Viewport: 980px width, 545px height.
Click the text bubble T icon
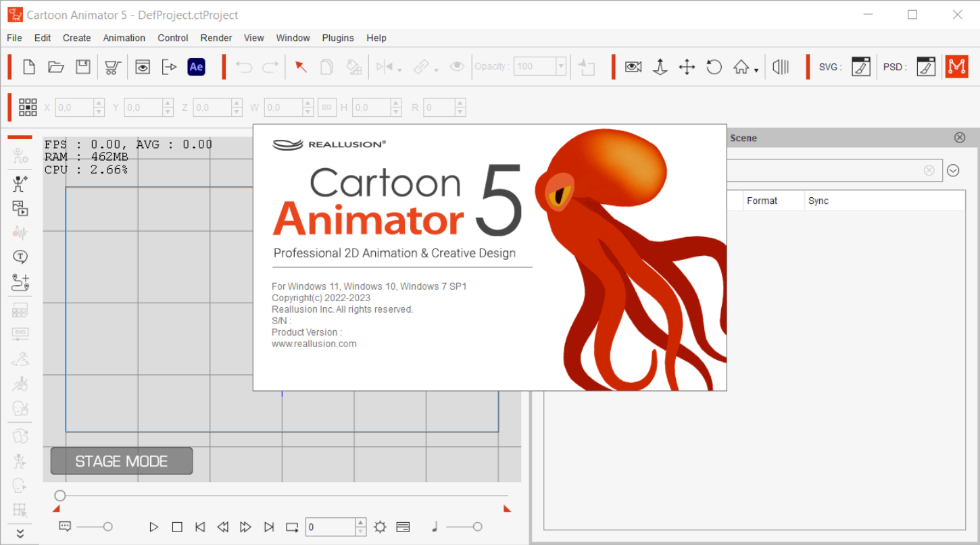click(x=20, y=257)
